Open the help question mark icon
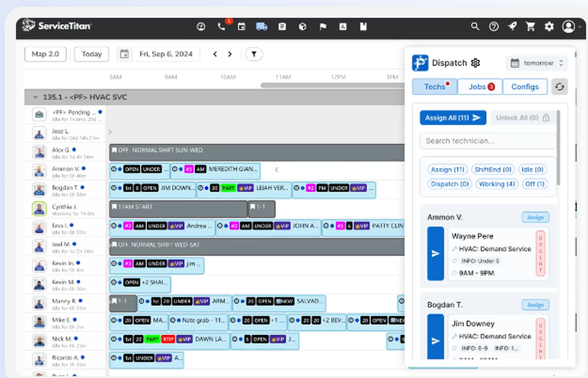The image size is (588, 378). pos(494,26)
